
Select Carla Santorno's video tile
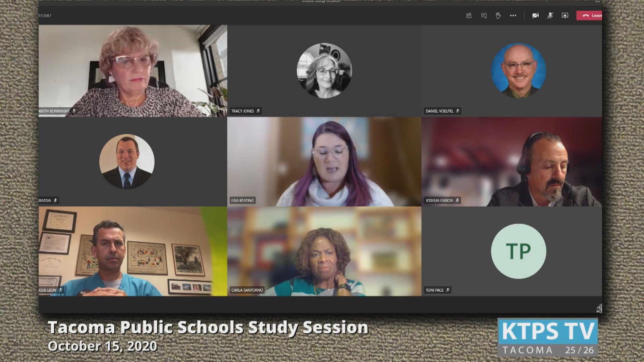324,251
